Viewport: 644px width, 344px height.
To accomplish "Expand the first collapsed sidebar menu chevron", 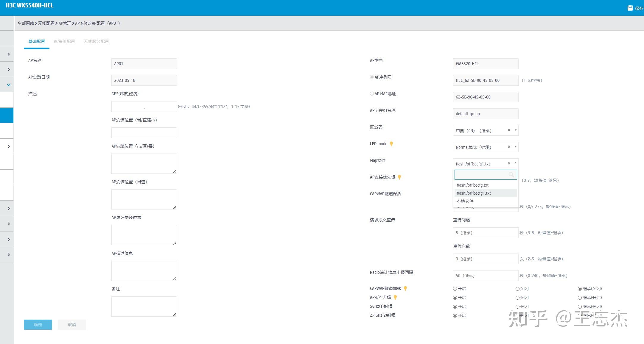I will 9,54.
